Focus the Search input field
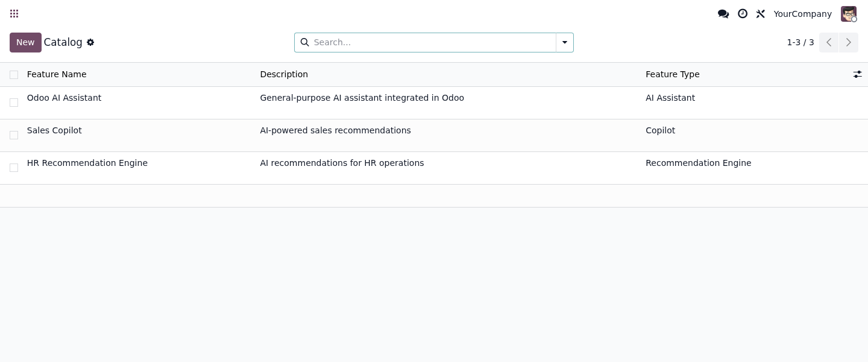Screen dimensions: 868x362 pos(433,42)
